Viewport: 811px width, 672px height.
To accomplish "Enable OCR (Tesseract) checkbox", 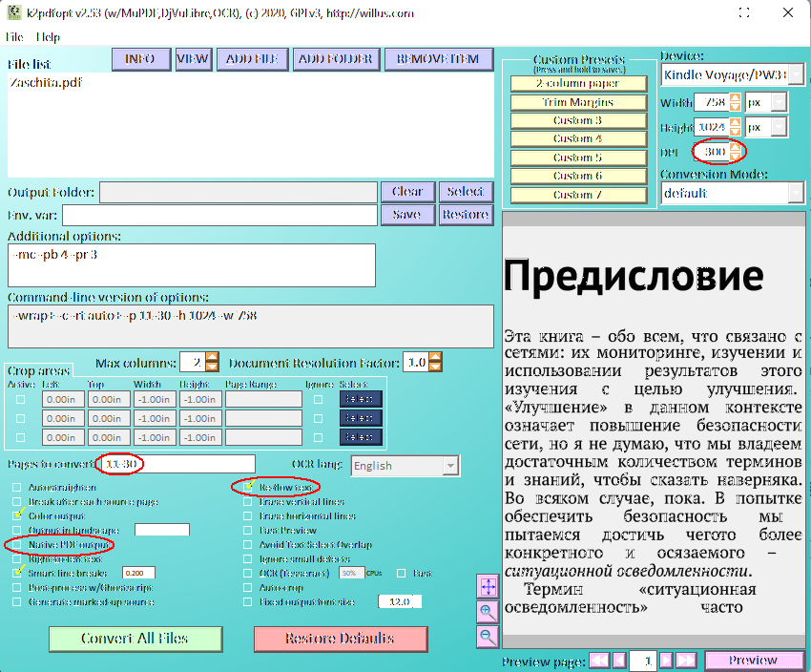I will click(248, 573).
